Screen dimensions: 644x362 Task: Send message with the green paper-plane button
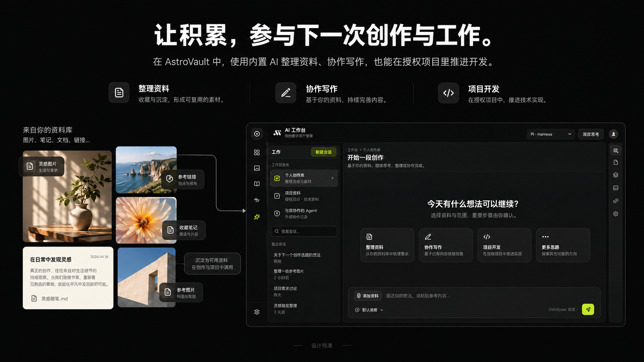pos(588,309)
